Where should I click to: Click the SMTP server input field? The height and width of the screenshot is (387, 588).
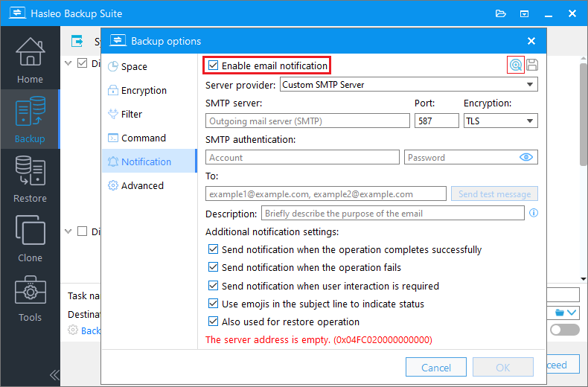[x=307, y=121]
